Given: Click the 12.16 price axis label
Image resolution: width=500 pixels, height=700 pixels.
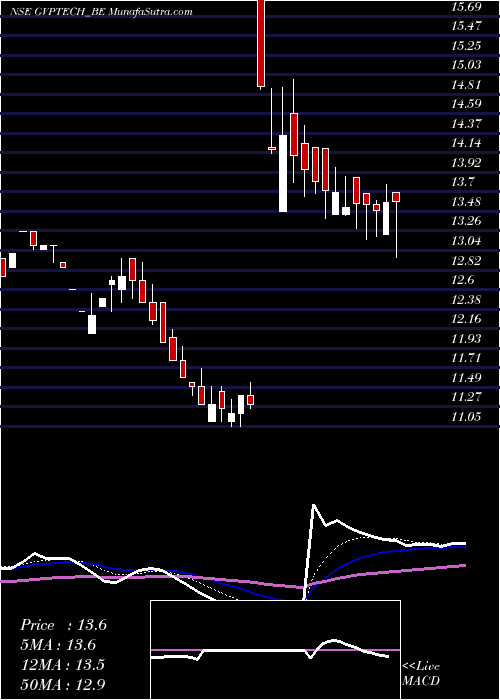Looking at the screenshot, I should tap(466, 319).
